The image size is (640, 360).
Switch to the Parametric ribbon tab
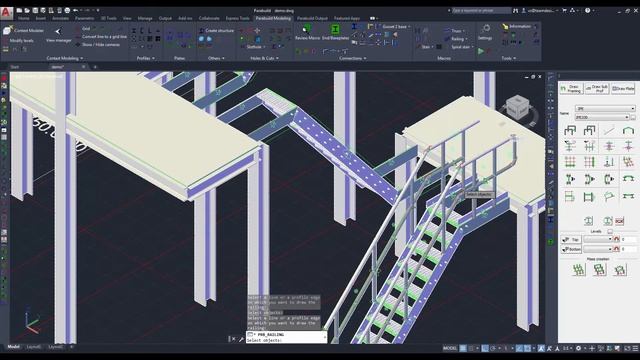coord(84,18)
